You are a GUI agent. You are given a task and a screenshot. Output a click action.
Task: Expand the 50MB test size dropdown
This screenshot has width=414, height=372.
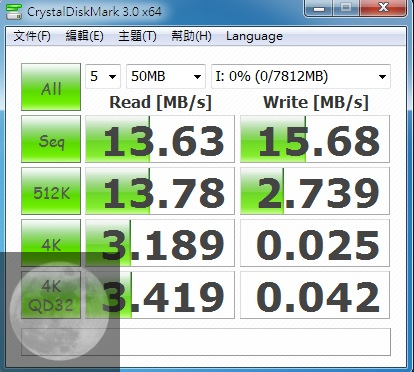click(166, 76)
